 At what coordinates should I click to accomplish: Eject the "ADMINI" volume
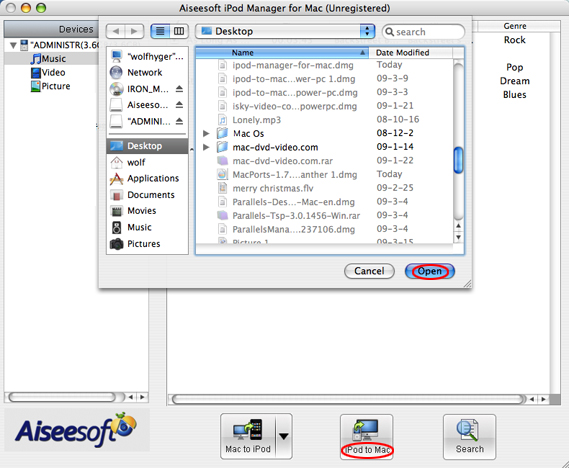179,121
